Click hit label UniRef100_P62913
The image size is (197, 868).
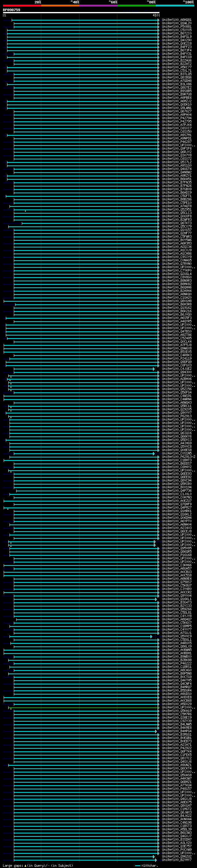pos(176,416)
